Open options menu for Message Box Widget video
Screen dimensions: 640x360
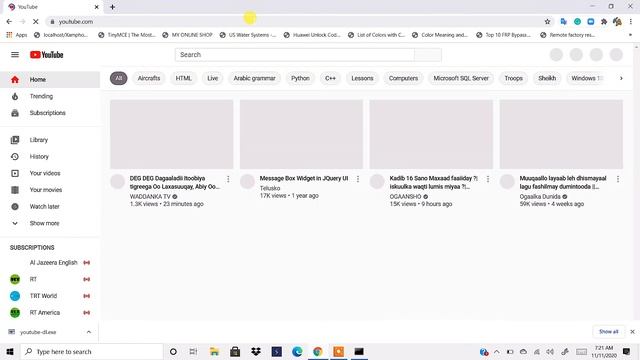(358, 179)
